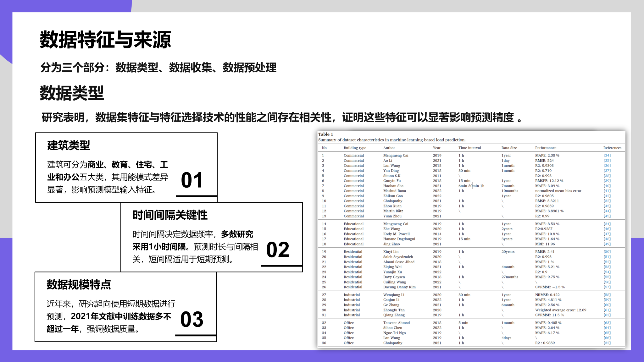This screenshot has height=362, width=644.
Task: Click the References column header
Action: pos(612,148)
